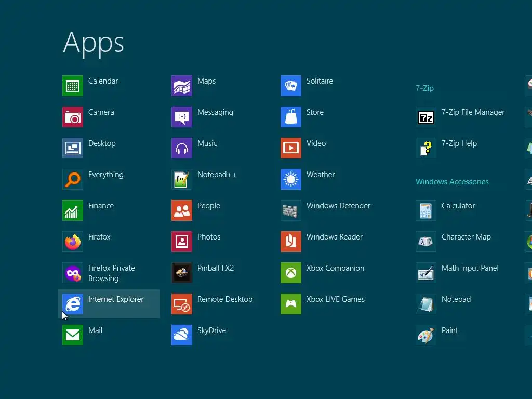This screenshot has width=532, height=399.
Task: Click the "Math Input Panel" label
Action: click(470, 269)
